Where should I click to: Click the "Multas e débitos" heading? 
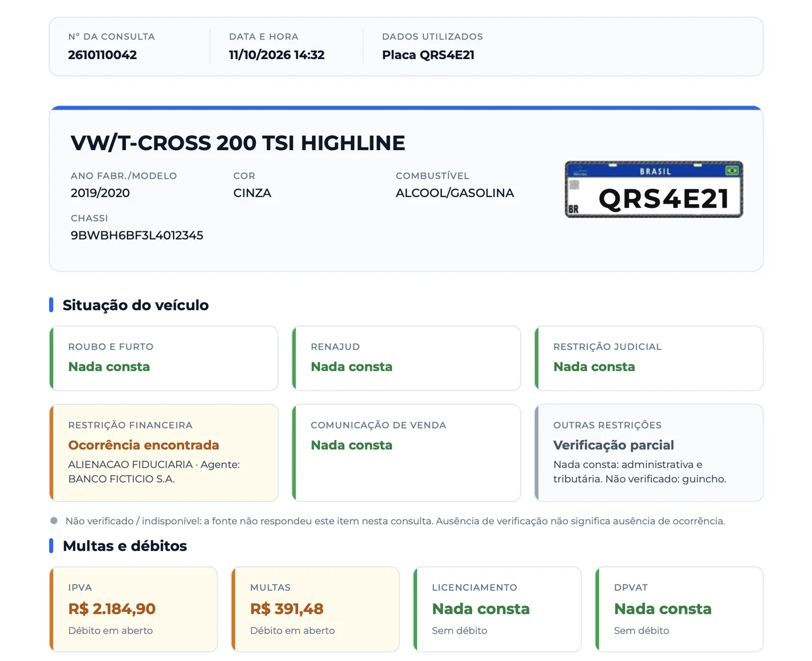pyautogui.click(x=125, y=546)
